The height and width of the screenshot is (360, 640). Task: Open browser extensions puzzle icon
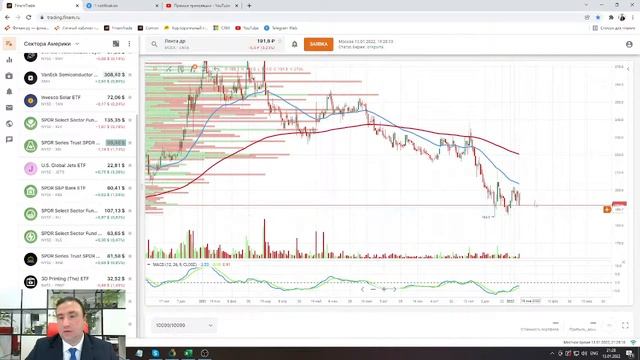tap(611, 18)
